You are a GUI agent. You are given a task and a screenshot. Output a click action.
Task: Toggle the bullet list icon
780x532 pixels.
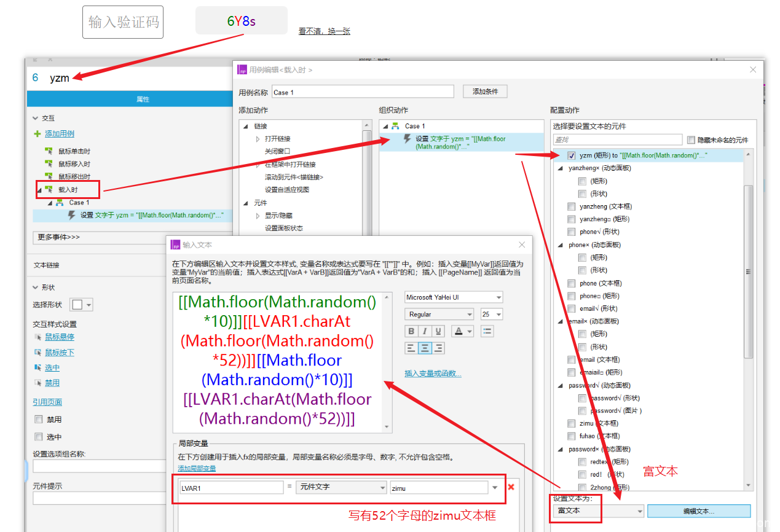(x=487, y=332)
